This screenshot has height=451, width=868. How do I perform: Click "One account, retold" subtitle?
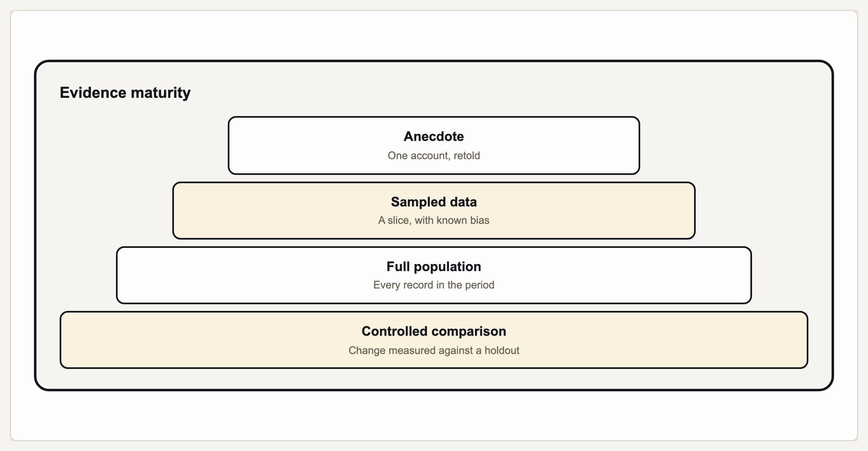pyautogui.click(x=434, y=155)
